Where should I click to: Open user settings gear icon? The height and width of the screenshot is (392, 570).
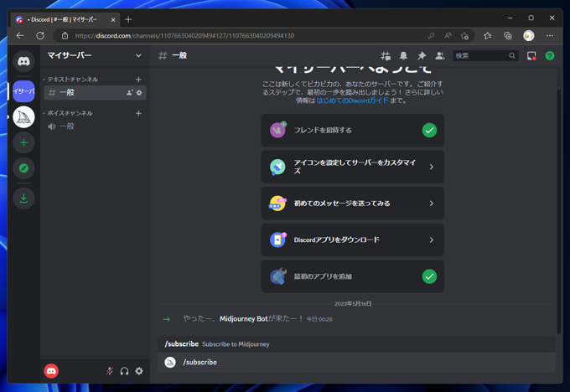(139, 371)
